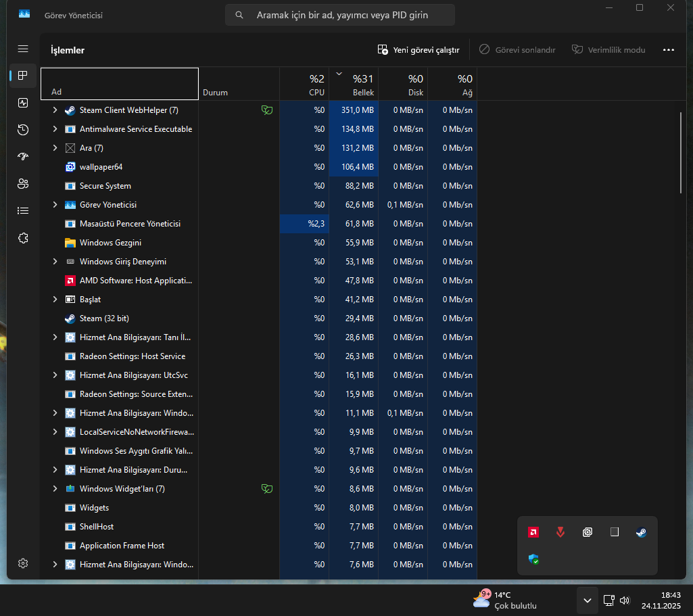Sort by the CPU column header
The image size is (693, 616).
tap(304, 84)
